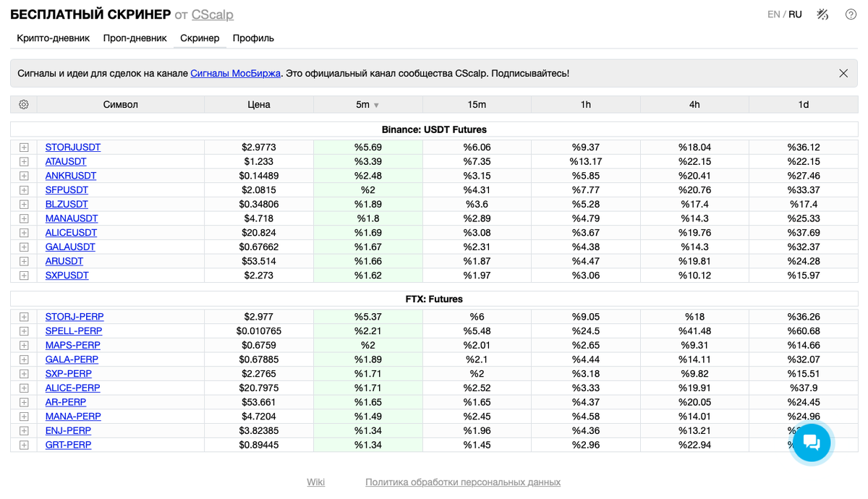Close the Сигналы МосБиржа banner
Screen dimensions: 868x499
[843, 74]
